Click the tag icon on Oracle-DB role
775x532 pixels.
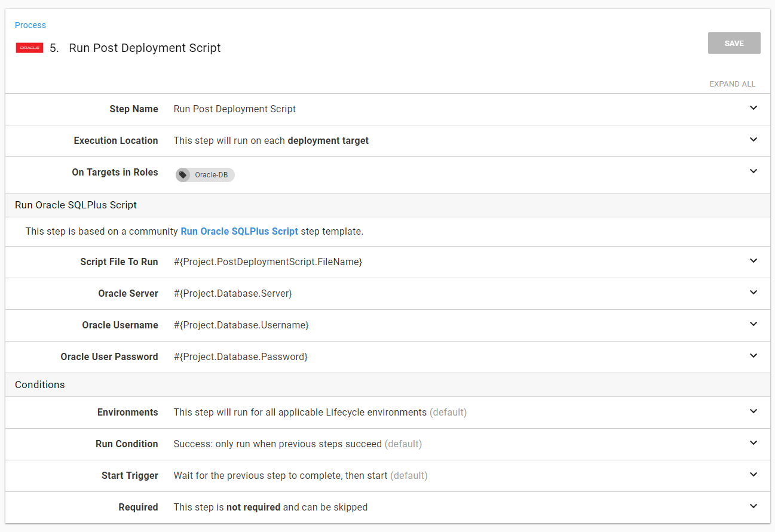(183, 175)
